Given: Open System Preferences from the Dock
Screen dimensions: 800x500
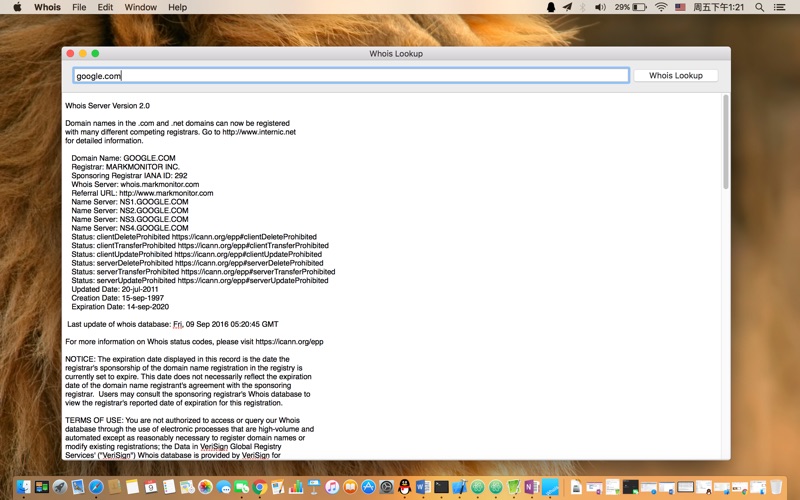Looking at the screenshot, I should click(387, 487).
